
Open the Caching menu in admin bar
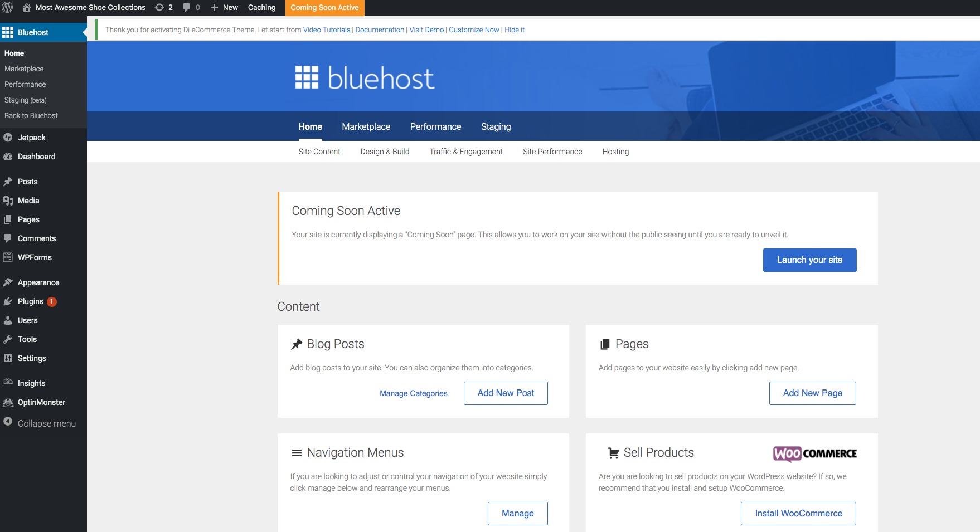(261, 7)
